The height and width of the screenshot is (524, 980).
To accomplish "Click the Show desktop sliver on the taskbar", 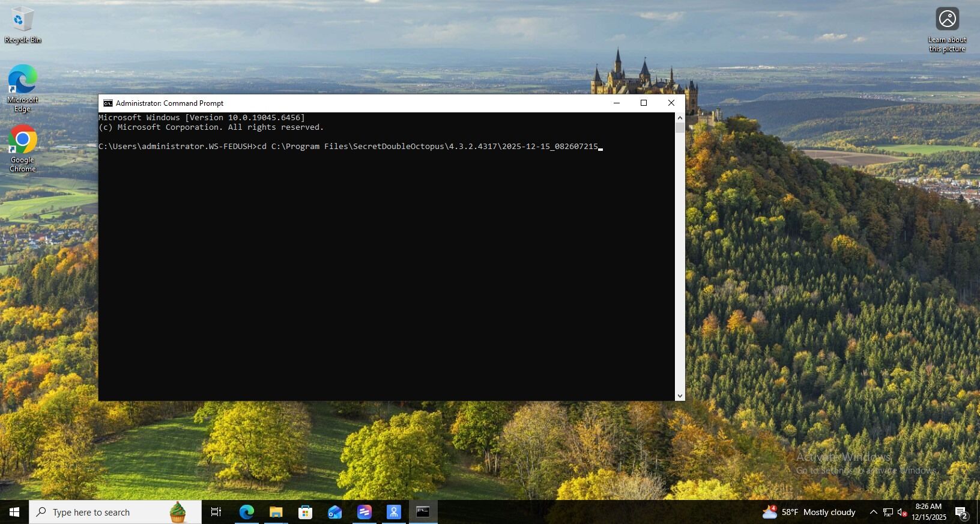I will tap(978, 512).
